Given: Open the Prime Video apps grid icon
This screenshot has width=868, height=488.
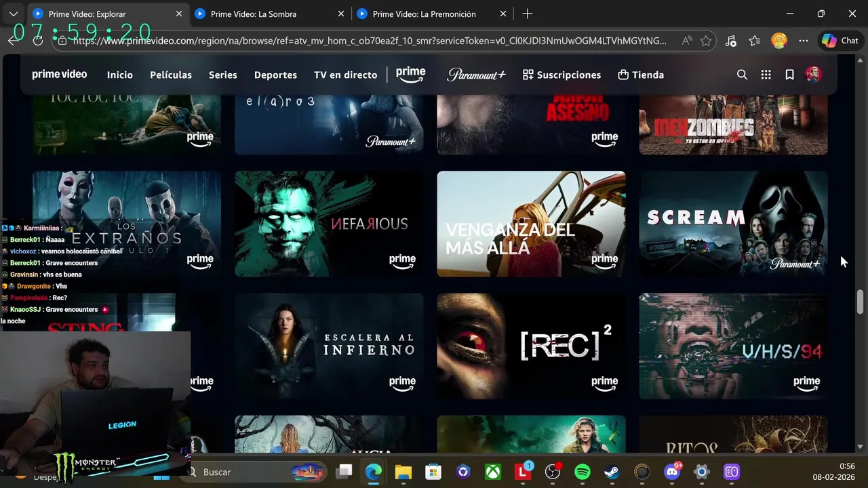Looking at the screenshot, I should pos(766,75).
